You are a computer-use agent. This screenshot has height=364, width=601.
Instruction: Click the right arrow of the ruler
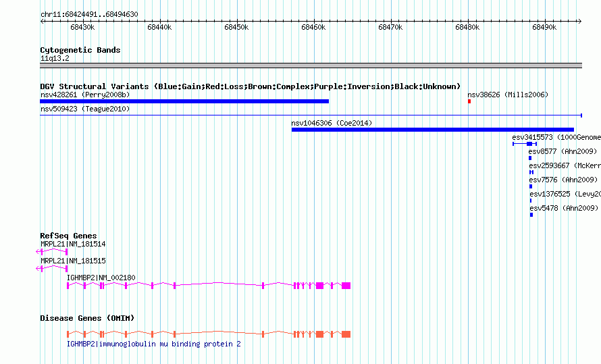pyautogui.click(x=580, y=21)
